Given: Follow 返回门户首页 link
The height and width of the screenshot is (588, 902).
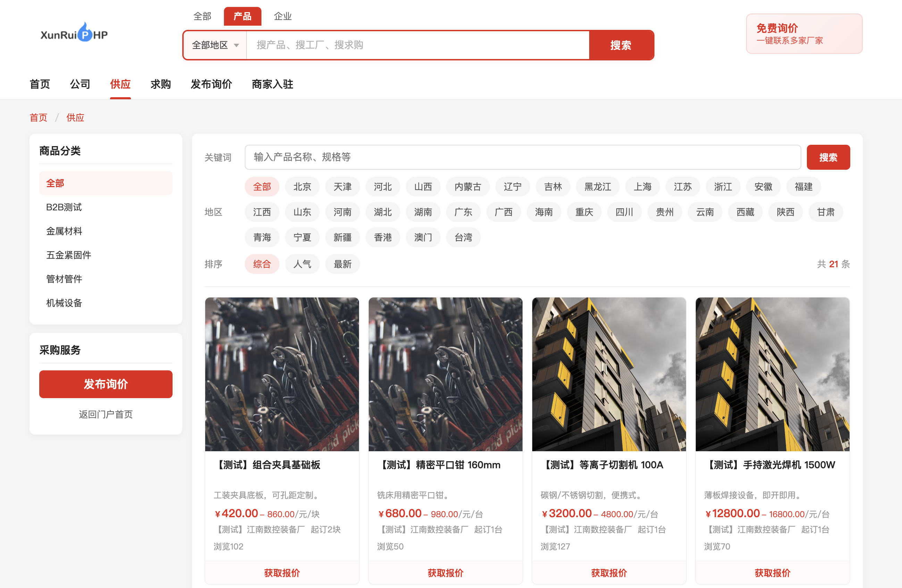Looking at the screenshot, I should [x=106, y=414].
